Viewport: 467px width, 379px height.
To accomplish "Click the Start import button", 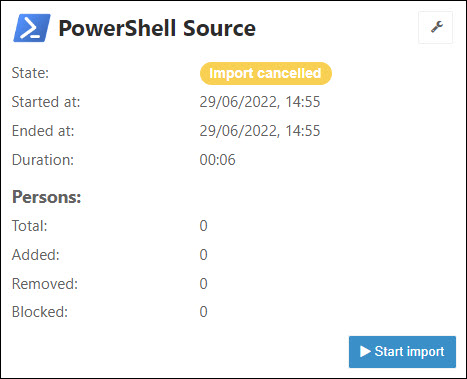I will point(402,352).
